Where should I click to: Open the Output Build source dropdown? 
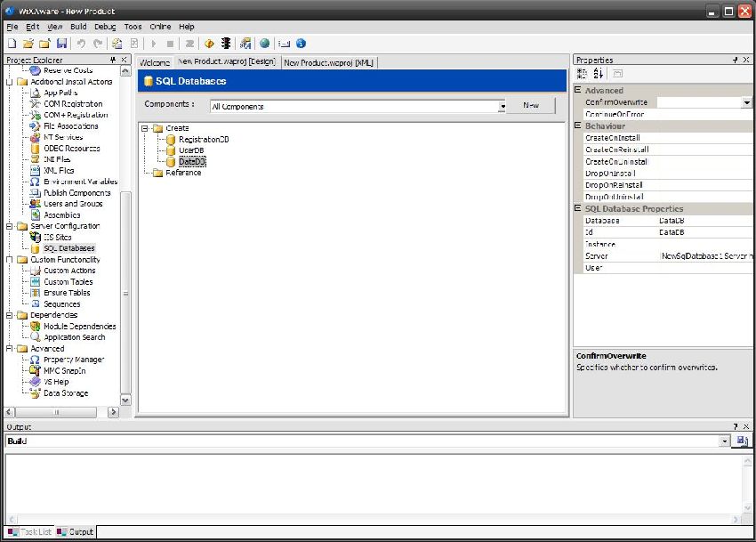click(x=725, y=441)
